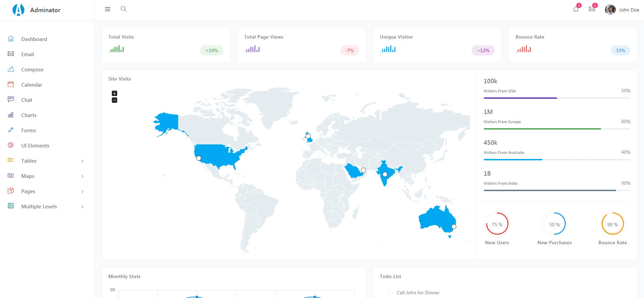Click the map marker on India

point(385,175)
